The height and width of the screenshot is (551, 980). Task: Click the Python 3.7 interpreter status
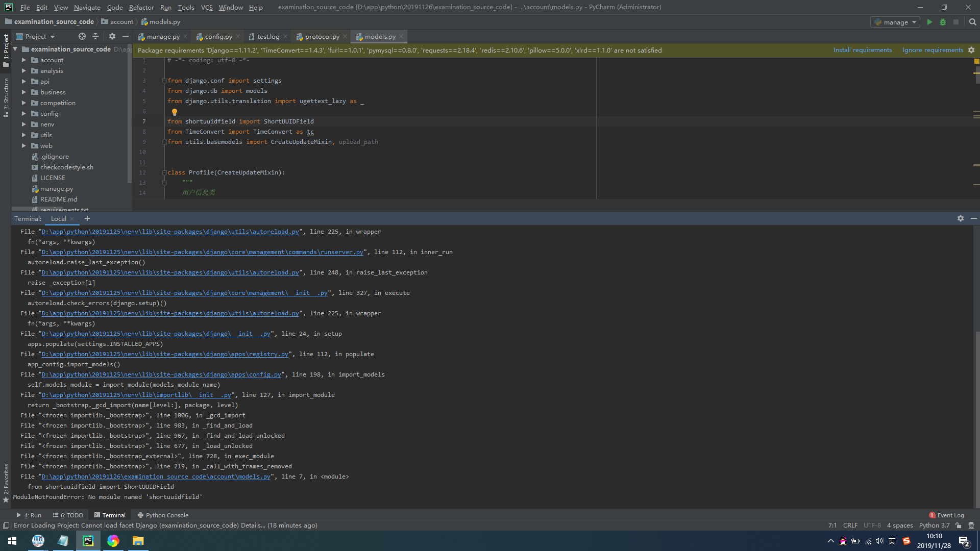tap(934, 525)
